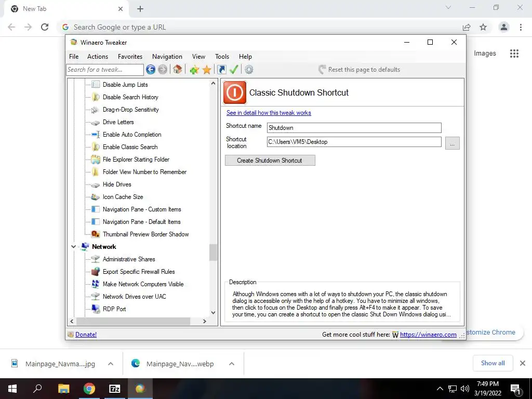Click the Hide Drives icon
The image size is (532, 399).
point(96,184)
